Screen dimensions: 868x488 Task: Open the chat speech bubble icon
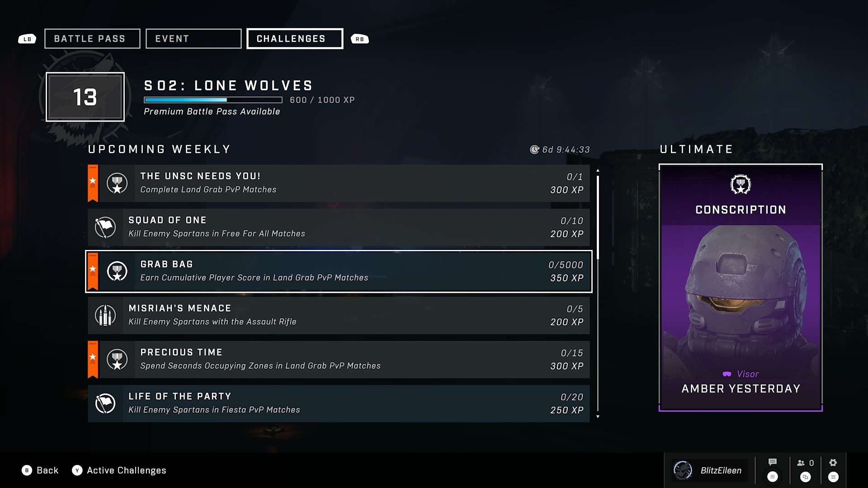[773, 462]
